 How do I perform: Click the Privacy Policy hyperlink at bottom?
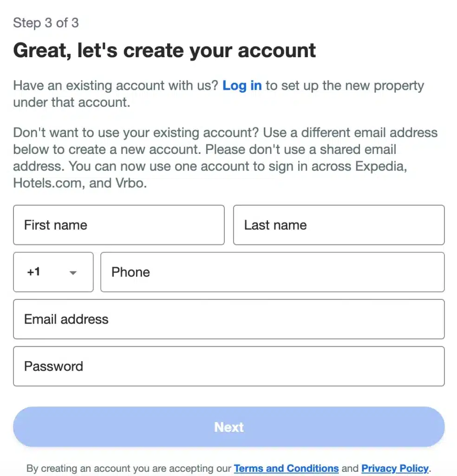395,468
